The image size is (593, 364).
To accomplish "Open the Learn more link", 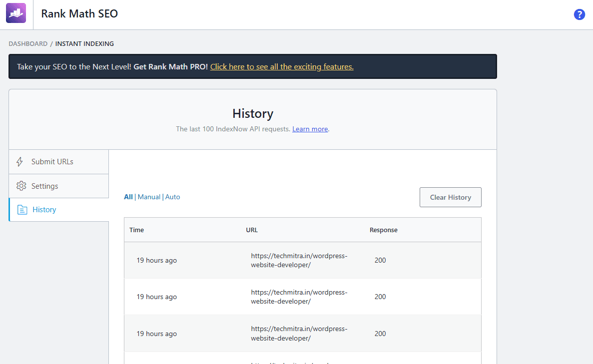I will click(x=310, y=129).
